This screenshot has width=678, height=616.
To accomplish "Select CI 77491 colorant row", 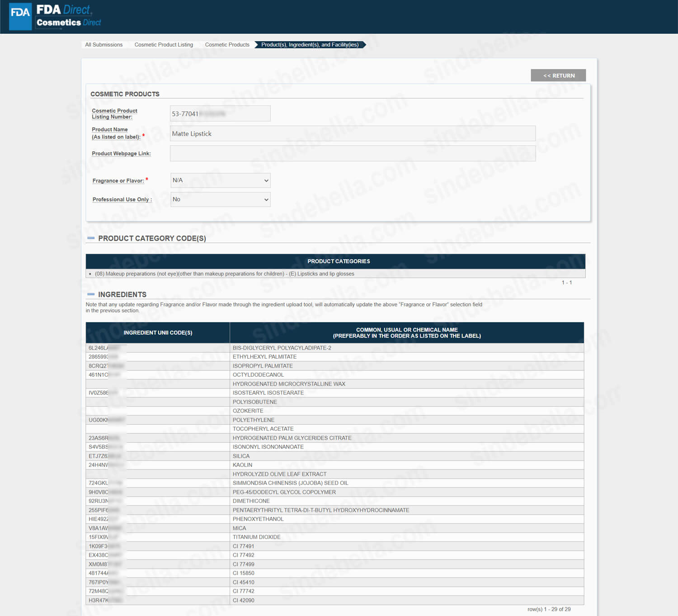I will [335, 546].
